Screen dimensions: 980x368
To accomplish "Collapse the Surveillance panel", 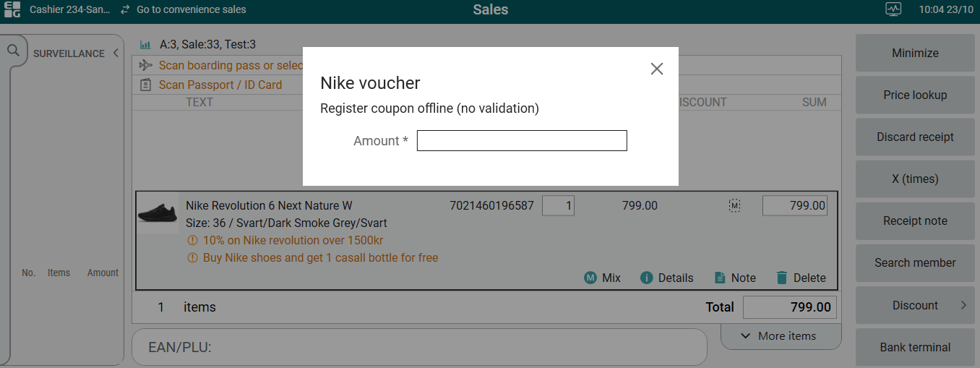I will pyautogui.click(x=116, y=54).
